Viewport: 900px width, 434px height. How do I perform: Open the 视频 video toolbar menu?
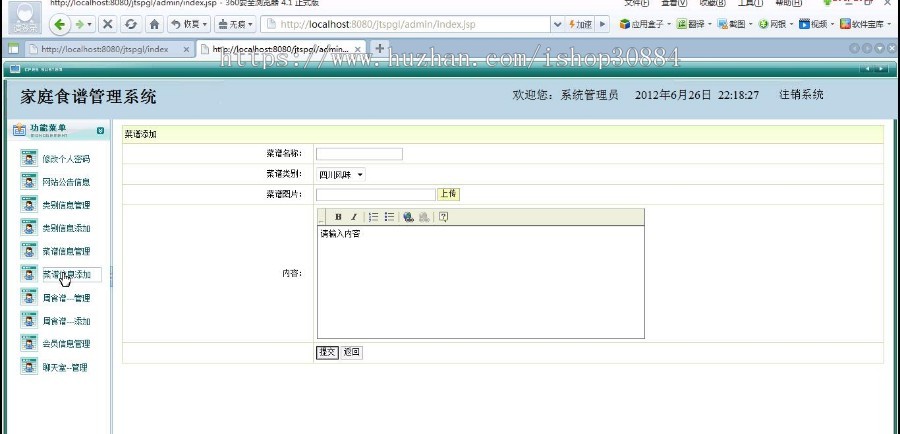point(816,24)
